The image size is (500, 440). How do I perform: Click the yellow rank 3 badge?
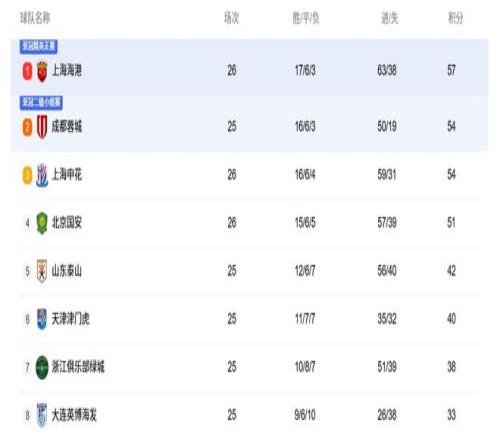pos(27,175)
